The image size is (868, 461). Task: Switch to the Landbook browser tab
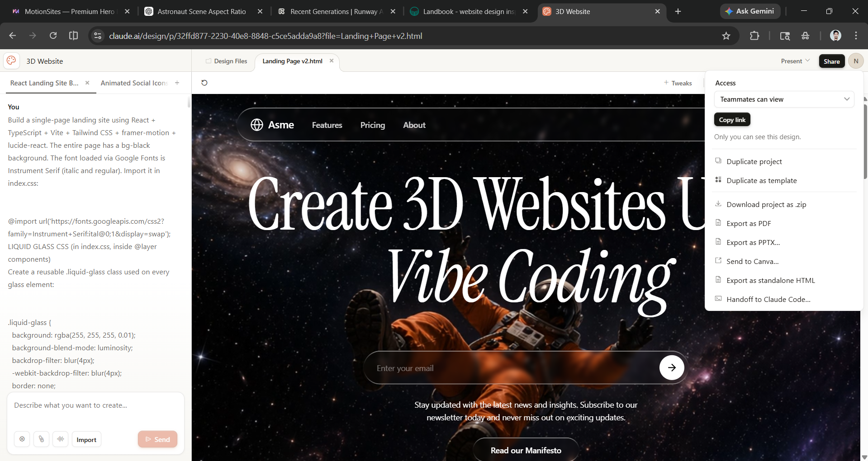click(x=469, y=11)
